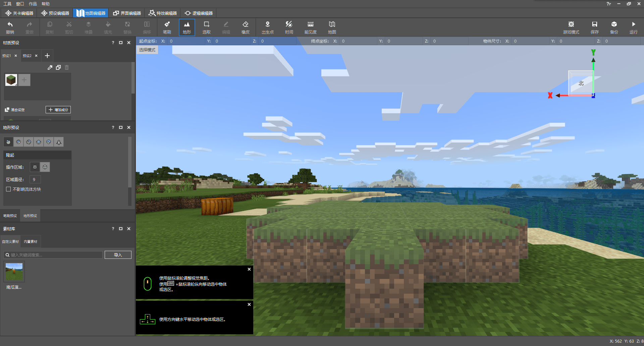
Task: Click the 重做 redo arrow
Action: 30,27
